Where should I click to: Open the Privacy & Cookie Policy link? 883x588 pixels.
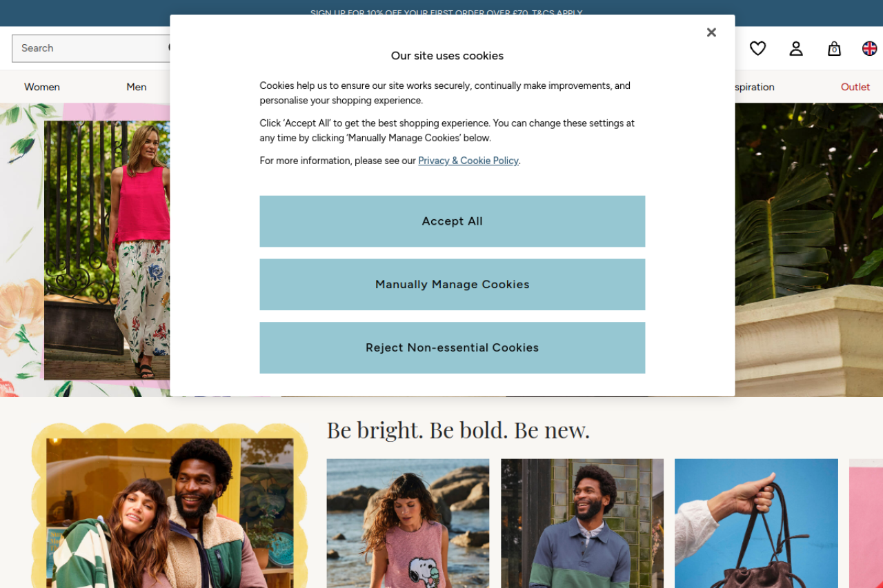468,161
